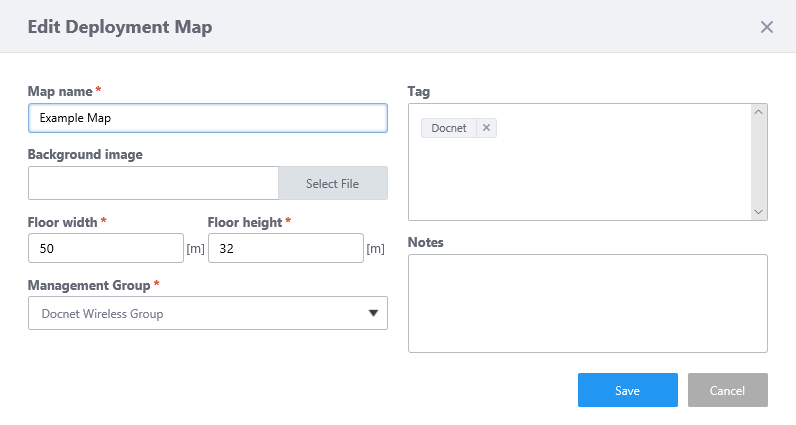Remove the Docnet tag with its x icon

tap(485, 128)
